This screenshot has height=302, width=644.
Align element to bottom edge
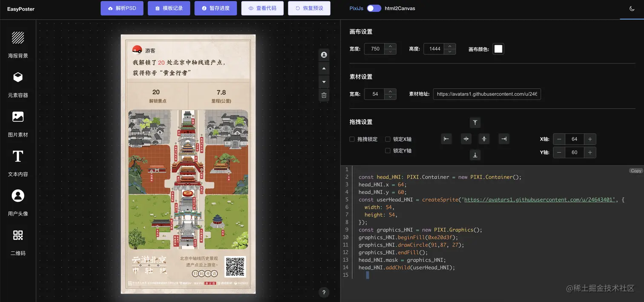(x=475, y=155)
